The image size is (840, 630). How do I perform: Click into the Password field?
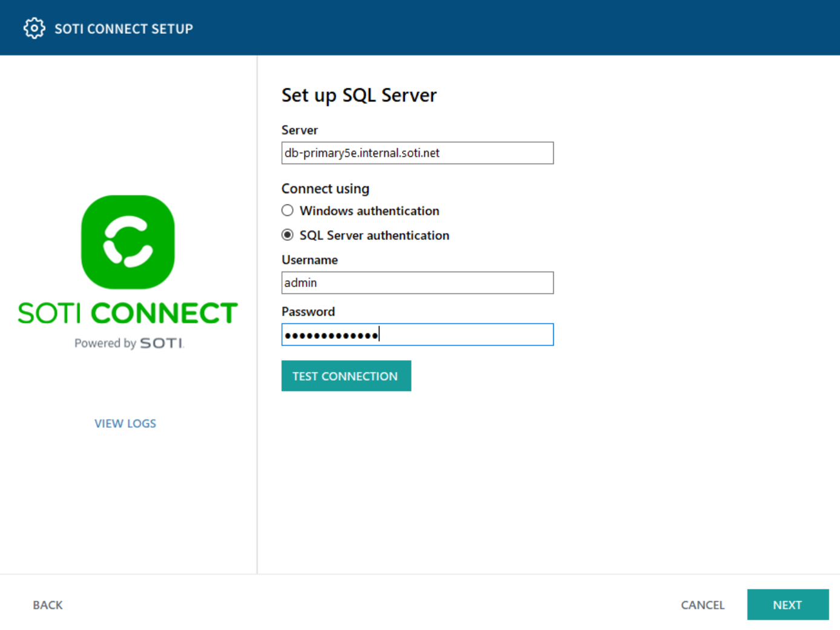pyautogui.click(x=418, y=335)
